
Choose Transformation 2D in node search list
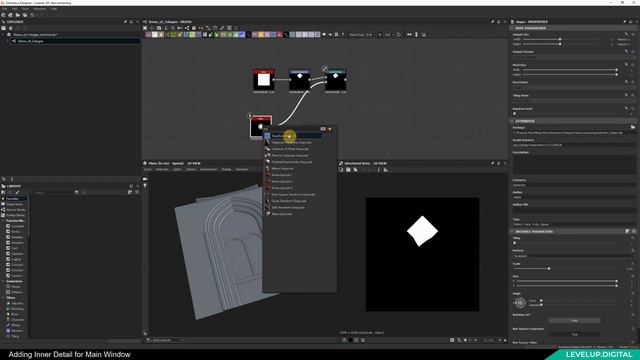tap(294, 136)
